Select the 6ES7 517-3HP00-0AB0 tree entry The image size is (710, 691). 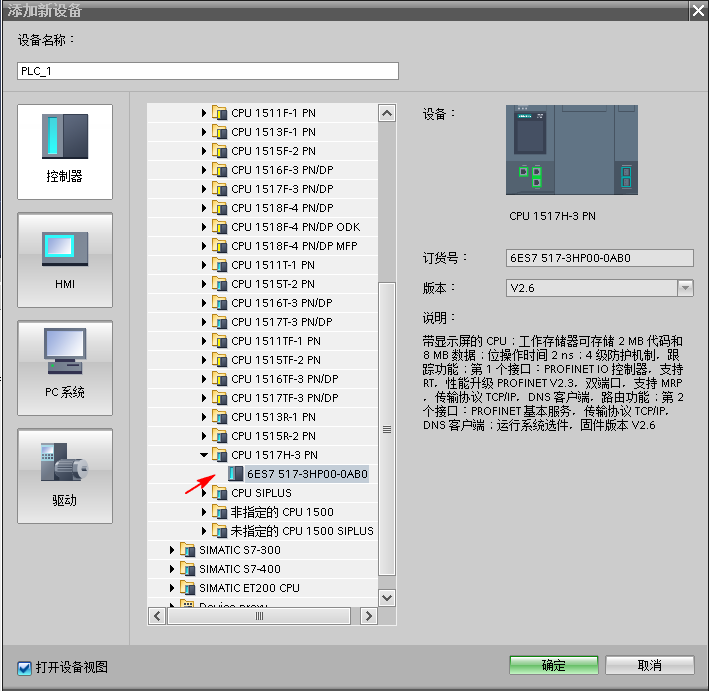point(307,474)
